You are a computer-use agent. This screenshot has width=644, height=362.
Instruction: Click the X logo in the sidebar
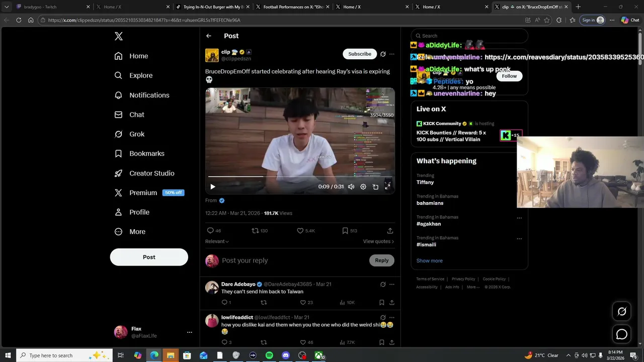[x=119, y=36]
